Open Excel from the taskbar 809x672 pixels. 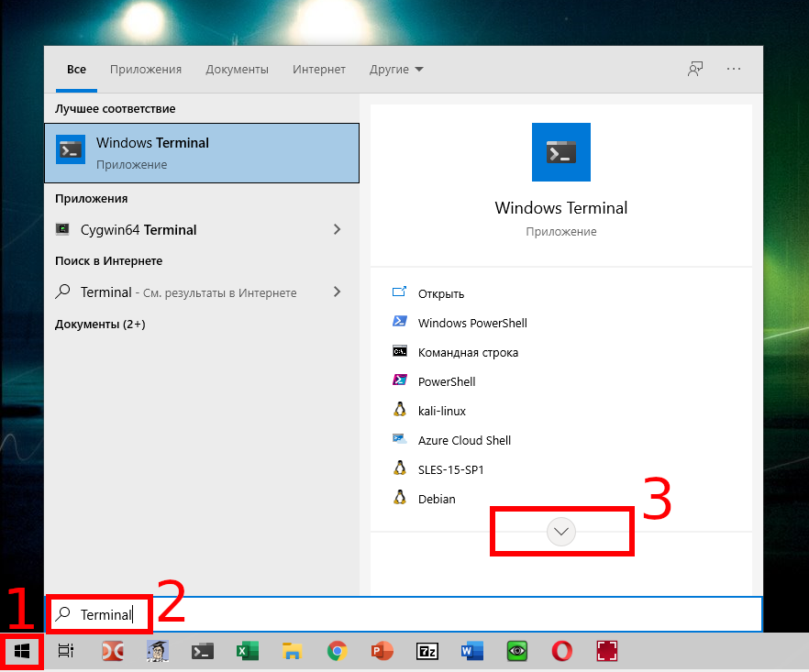(x=247, y=651)
